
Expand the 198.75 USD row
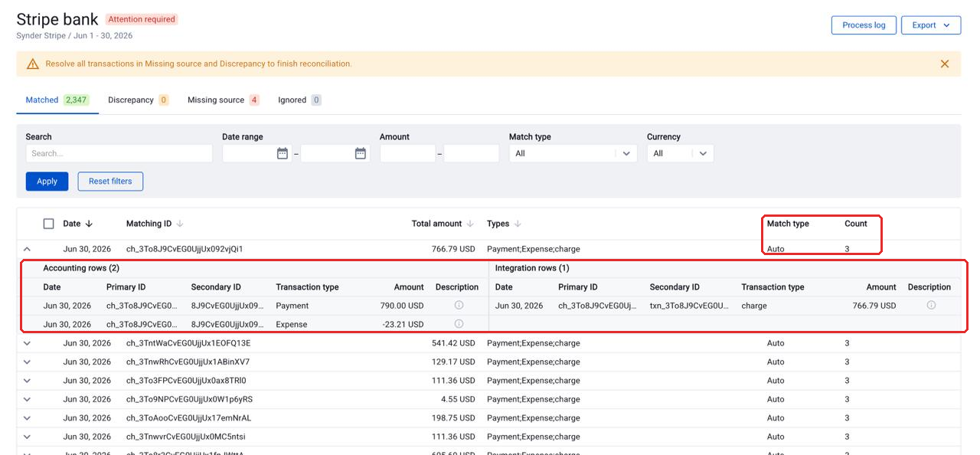click(27, 418)
